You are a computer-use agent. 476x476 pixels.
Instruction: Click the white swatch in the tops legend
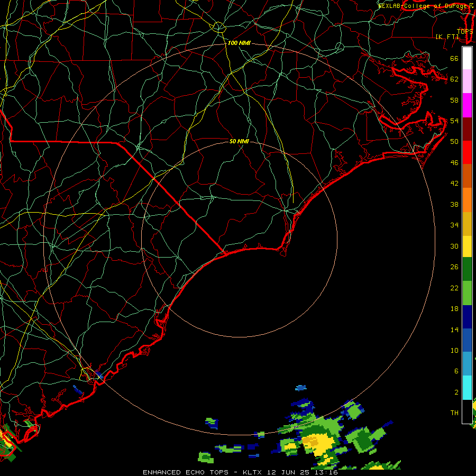coord(467,58)
